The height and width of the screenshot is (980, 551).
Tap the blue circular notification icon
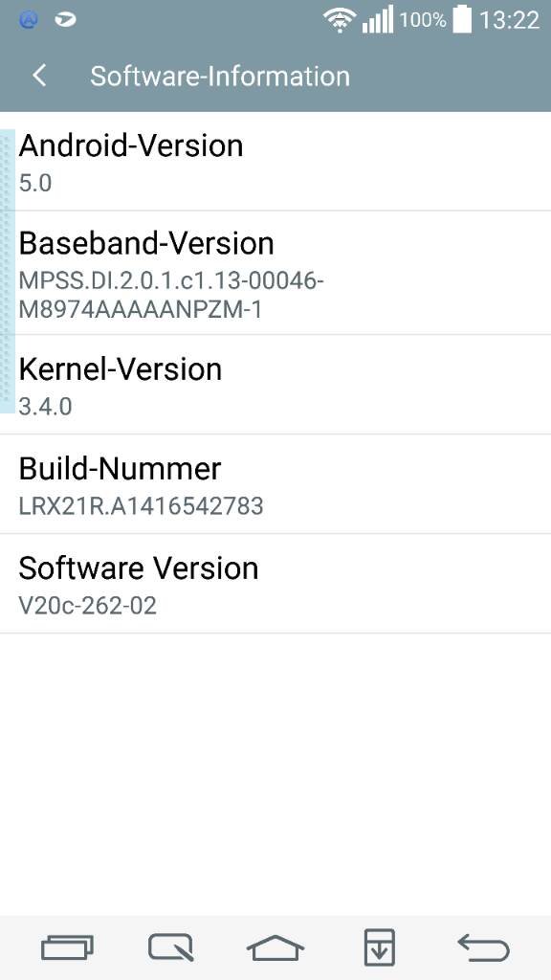coord(29,20)
